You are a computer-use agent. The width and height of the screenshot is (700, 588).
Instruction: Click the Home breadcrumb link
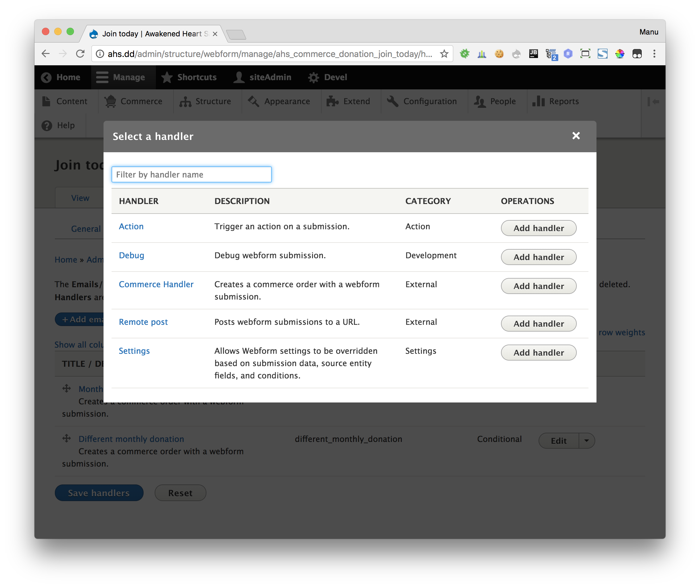tap(66, 260)
